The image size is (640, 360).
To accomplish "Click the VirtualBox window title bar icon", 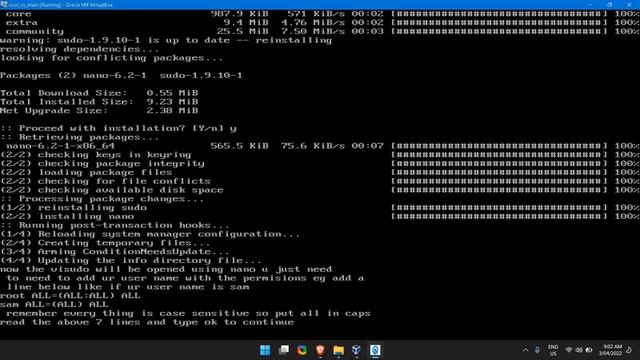I will pos(4,4).
